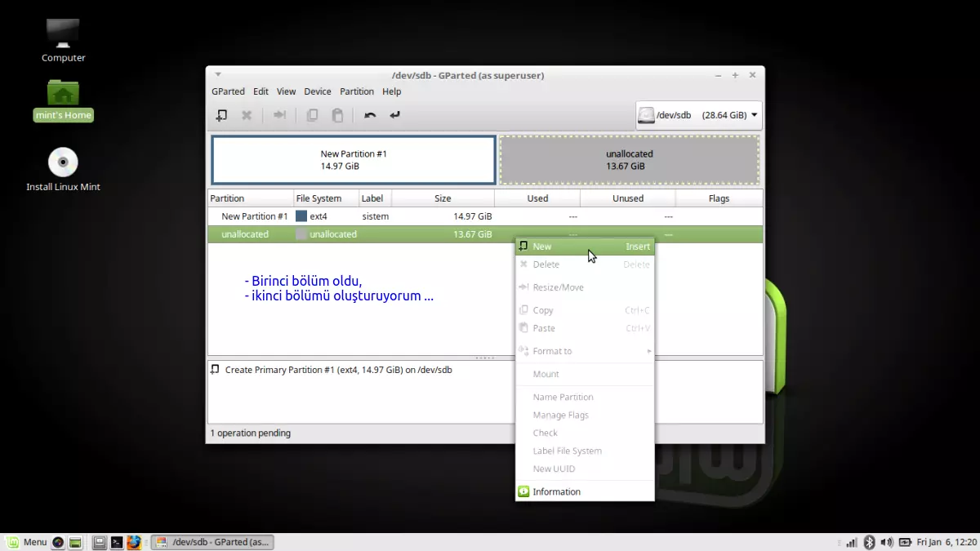
Task: Click the GParted taskbar window button
Action: (x=213, y=542)
